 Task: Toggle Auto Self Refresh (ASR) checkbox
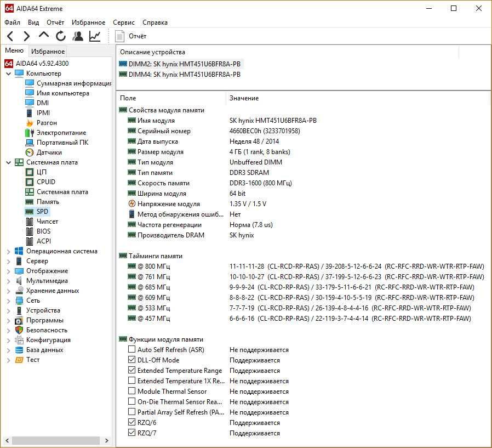tap(131, 350)
